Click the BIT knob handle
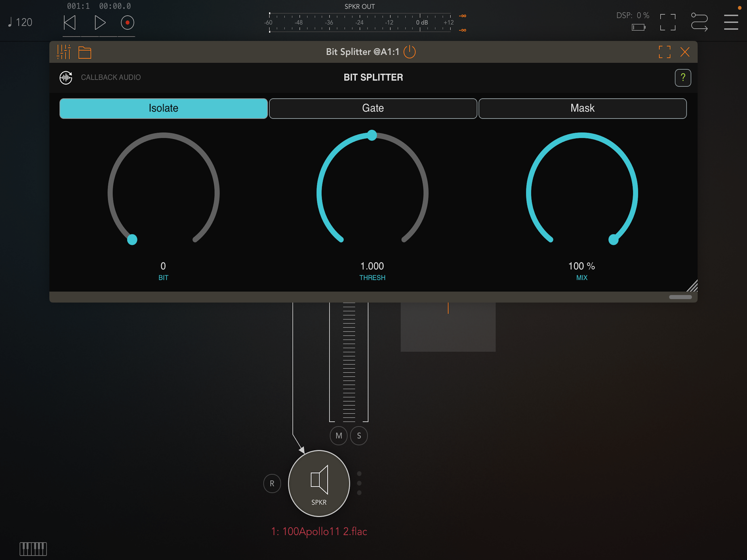The width and height of the screenshot is (747, 560). tap(132, 239)
